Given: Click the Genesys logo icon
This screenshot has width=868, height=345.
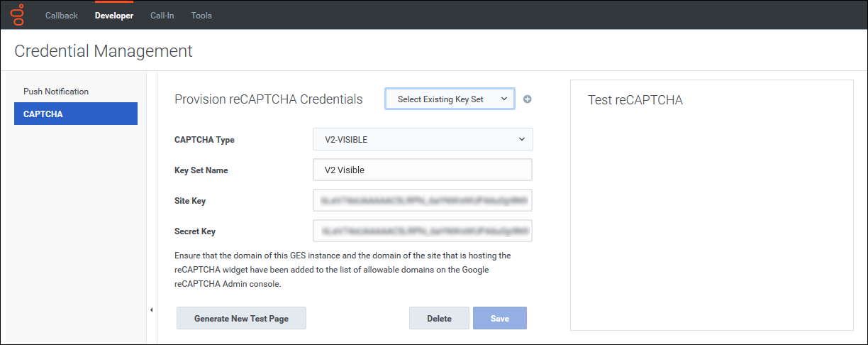Looking at the screenshot, I should (18, 14).
